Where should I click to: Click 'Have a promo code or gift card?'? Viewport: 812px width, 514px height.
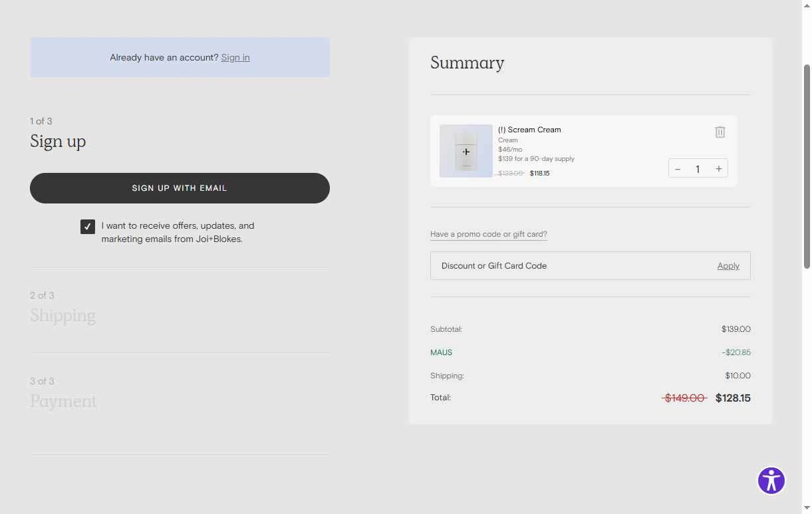tap(489, 234)
